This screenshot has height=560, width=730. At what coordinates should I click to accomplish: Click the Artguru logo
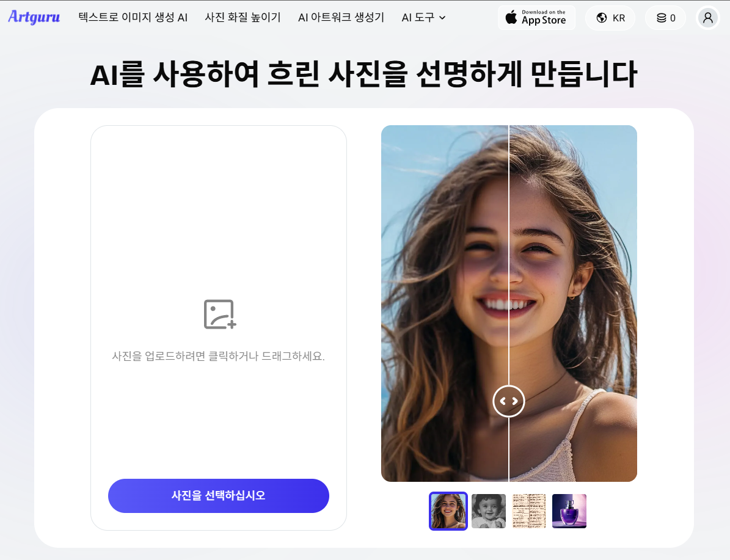click(x=34, y=17)
